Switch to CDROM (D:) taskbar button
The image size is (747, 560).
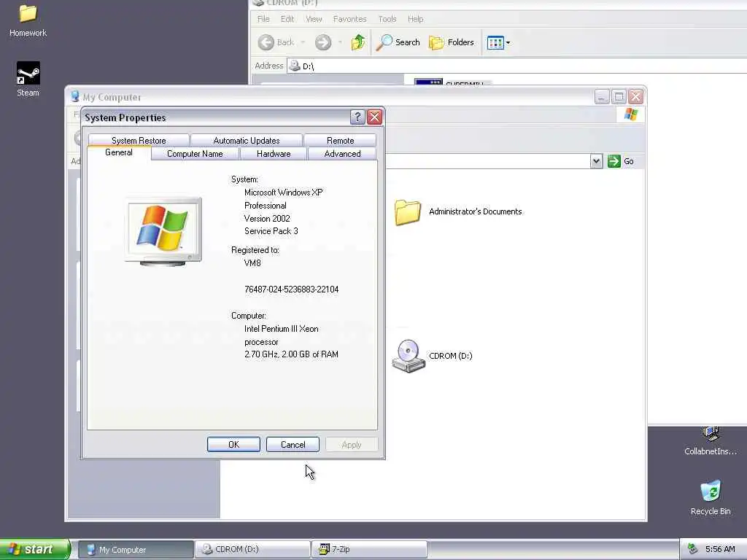click(x=252, y=550)
